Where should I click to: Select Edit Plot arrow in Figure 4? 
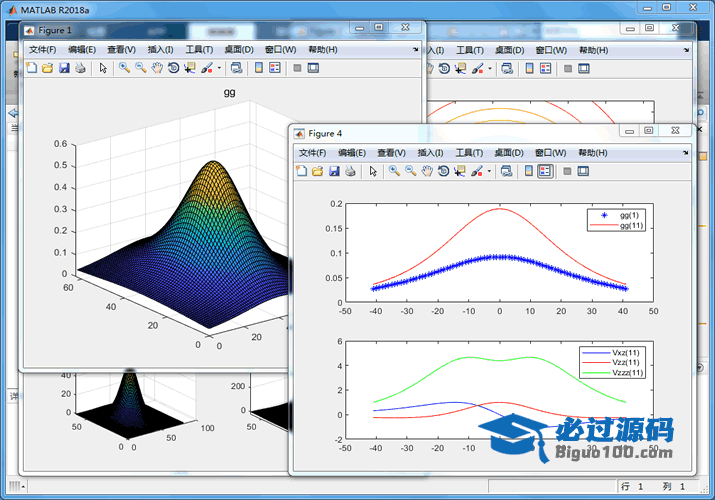pos(373,171)
